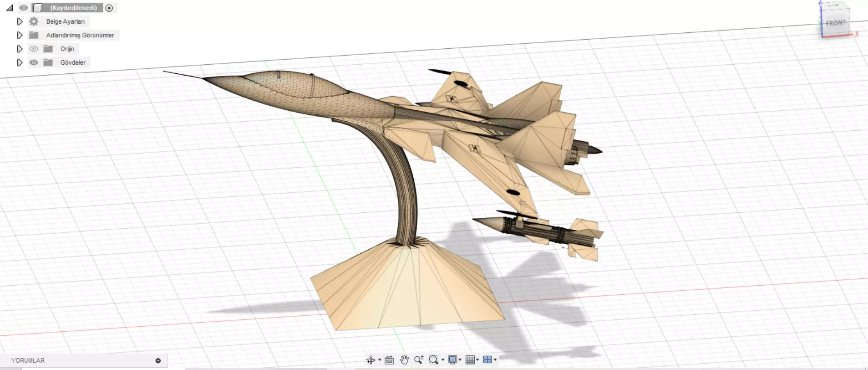Expand the Adlandırılmış Görünümler node
This screenshot has height=370, width=868.
click(x=20, y=35)
